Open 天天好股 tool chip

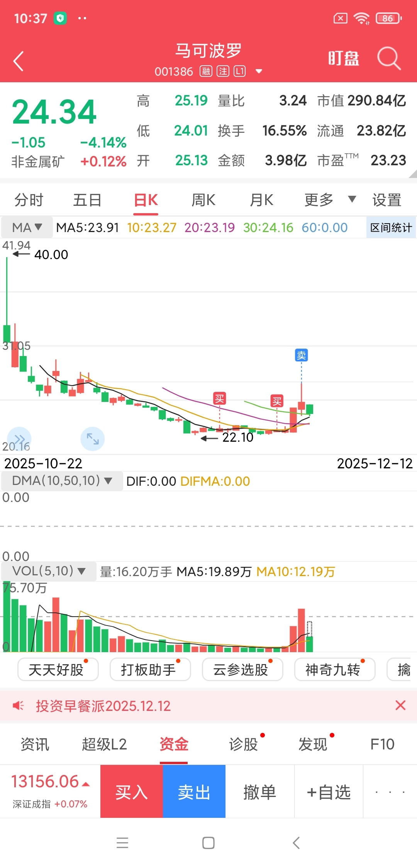coord(58,670)
